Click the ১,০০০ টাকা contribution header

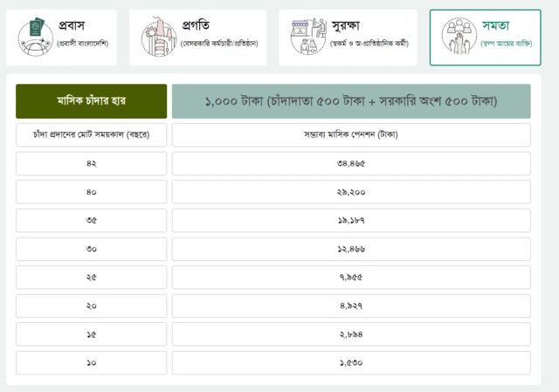click(351, 101)
